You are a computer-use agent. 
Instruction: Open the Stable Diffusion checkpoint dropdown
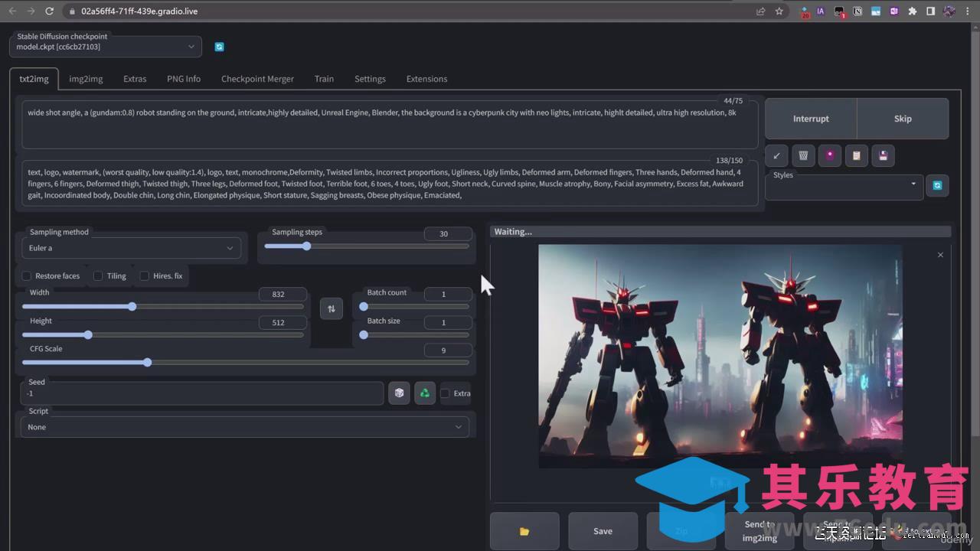click(x=106, y=47)
